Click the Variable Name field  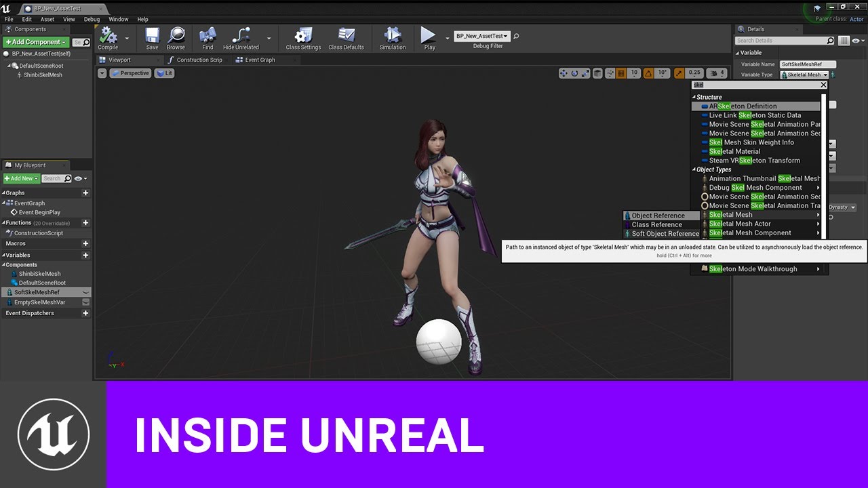[x=808, y=64]
